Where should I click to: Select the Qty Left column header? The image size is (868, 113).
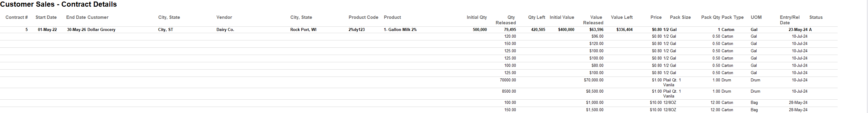(536, 17)
